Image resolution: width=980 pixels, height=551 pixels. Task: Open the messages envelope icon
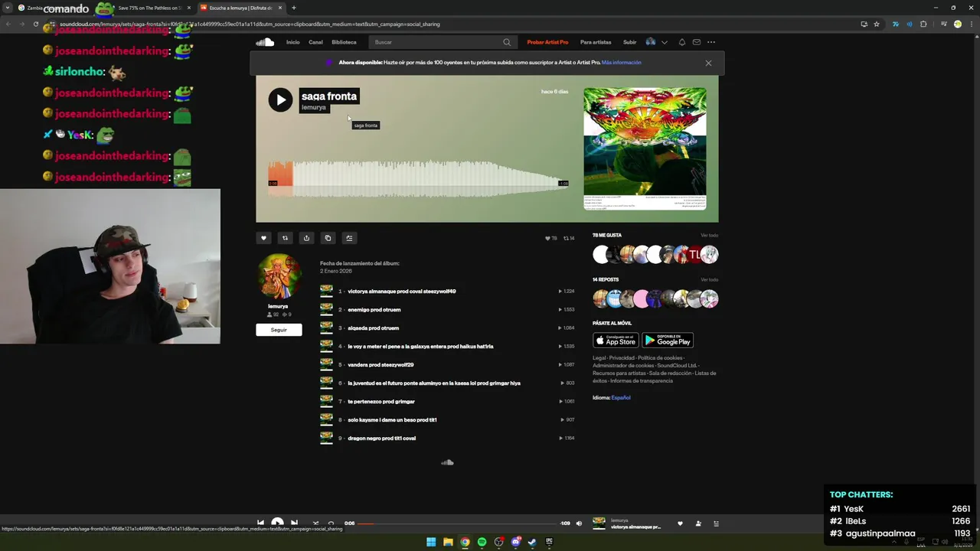(697, 42)
